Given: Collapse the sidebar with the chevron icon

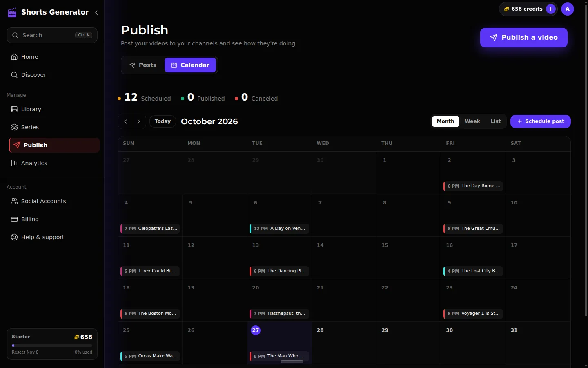Looking at the screenshot, I should click(x=96, y=13).
